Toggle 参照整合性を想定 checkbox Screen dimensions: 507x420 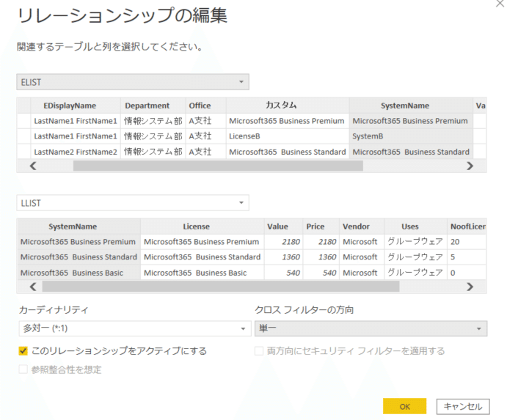pyautogui.click(x=23, y=369)
